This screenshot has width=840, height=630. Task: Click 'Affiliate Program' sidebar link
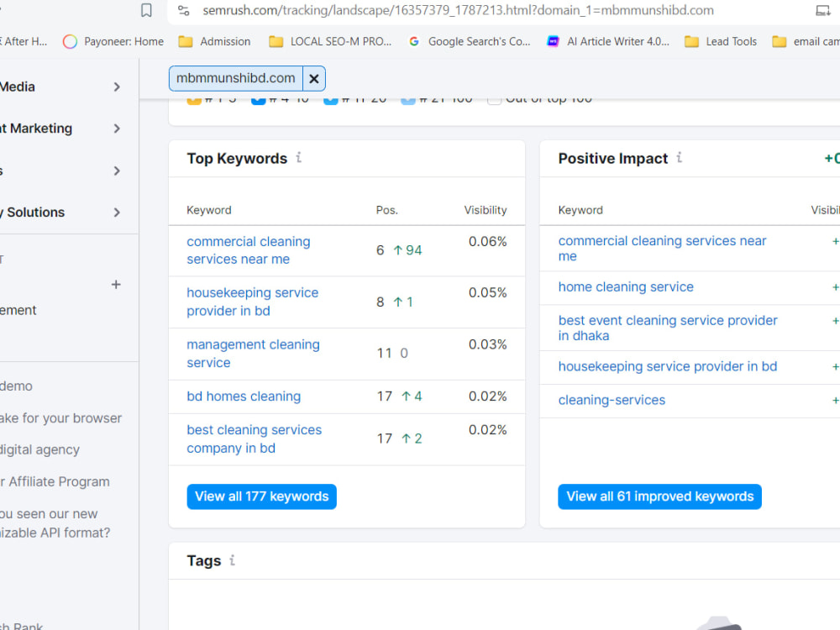[x=59, y=481]
